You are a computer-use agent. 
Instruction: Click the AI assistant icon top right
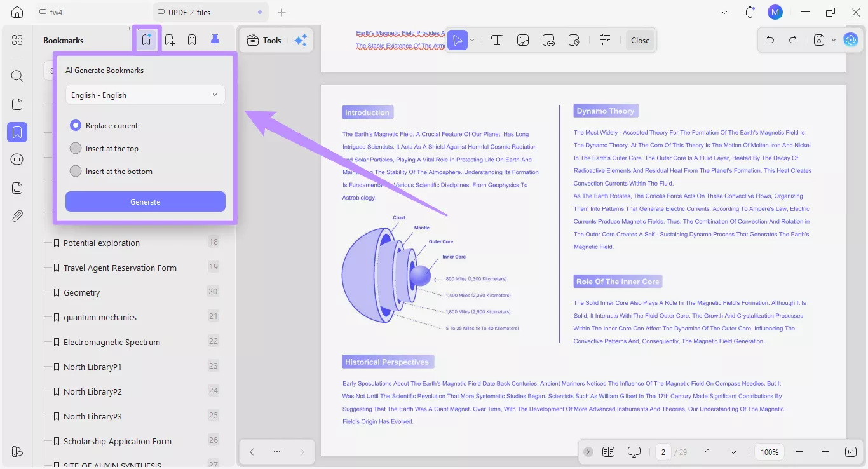click(851, 39)
